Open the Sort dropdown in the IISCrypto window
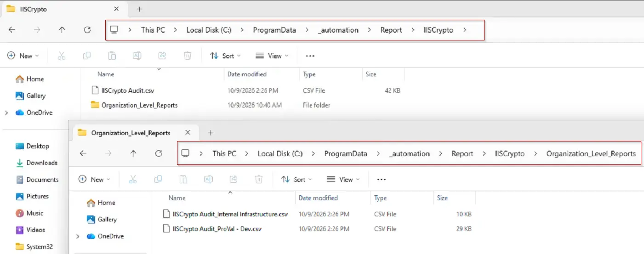 pyautogui.click(x=225, y=56)
